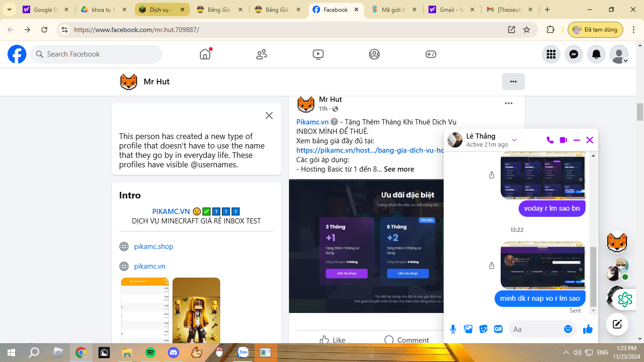Switch to the Gmail tab
The height and width of the screenshot is (362, 644).
[452, 9]
